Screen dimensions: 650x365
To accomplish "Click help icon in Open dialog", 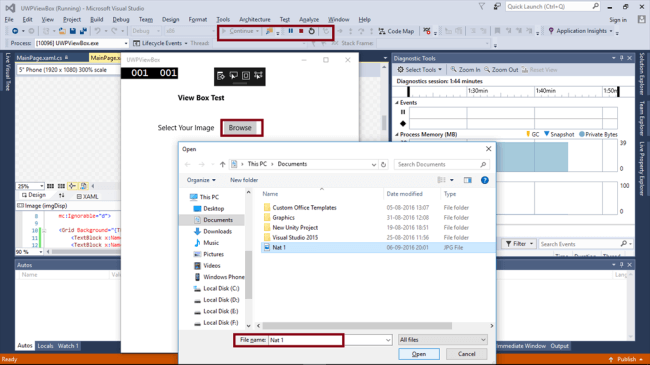I will 485,180.
